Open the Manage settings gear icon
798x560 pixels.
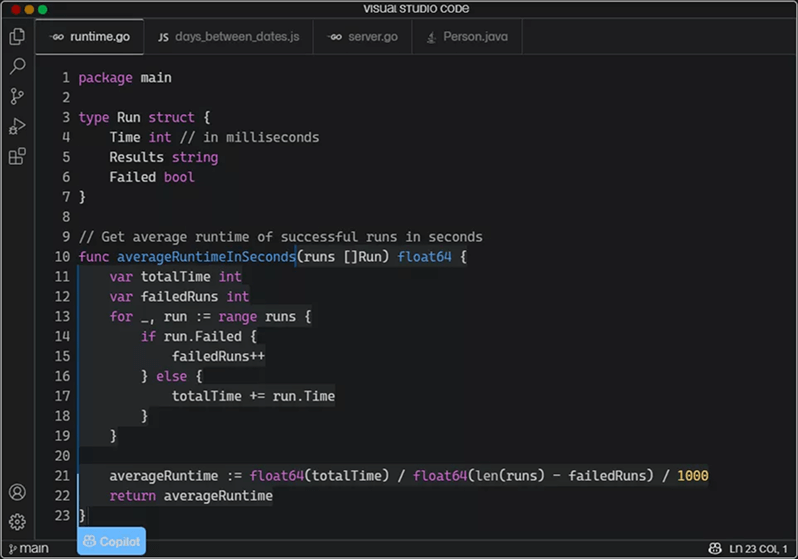pos(17,521)
